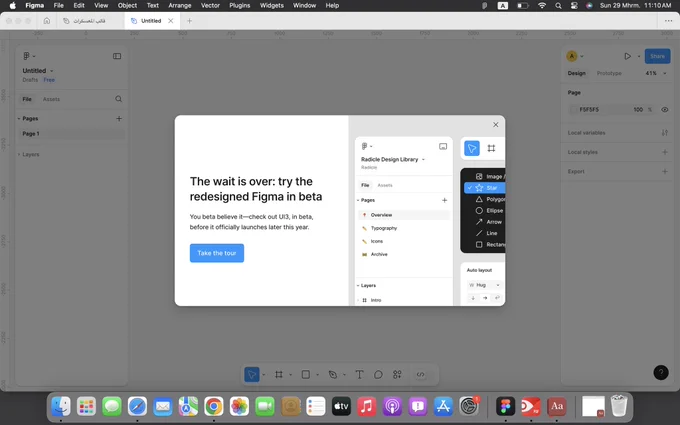Open the help question mark button
This screenshot has height=425, width=680.
point(661,373)
